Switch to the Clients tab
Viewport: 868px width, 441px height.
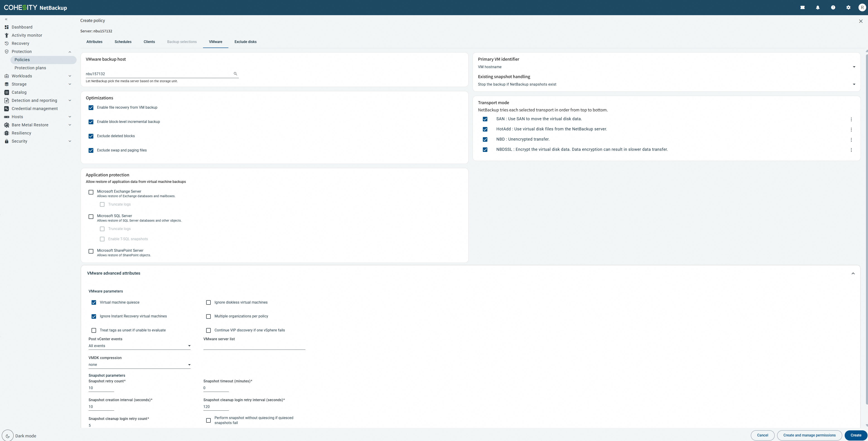point(149,42)
